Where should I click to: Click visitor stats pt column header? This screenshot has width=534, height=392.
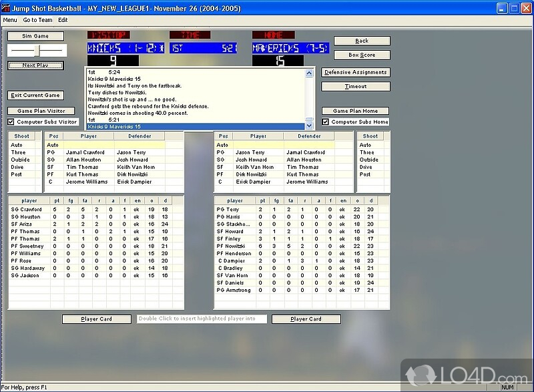57,201
